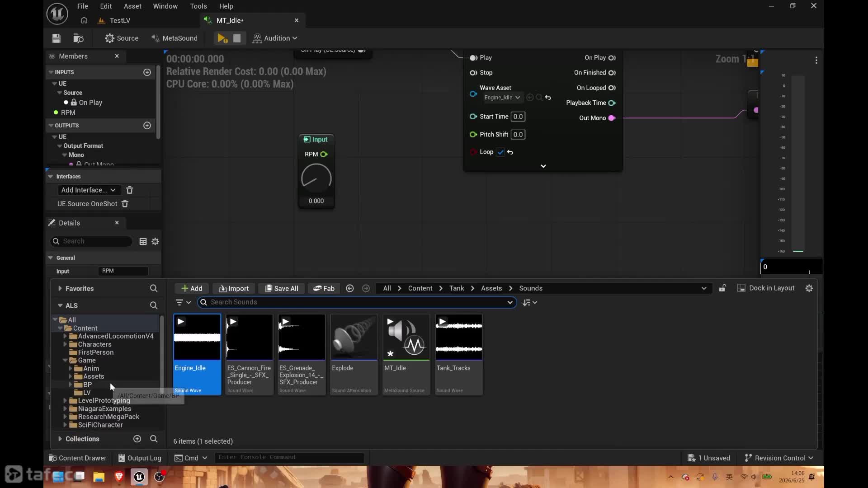The height and width of the screenshot is (488, 868).
Task: Close the Members panel tab
Action: (x=117, y=56)
